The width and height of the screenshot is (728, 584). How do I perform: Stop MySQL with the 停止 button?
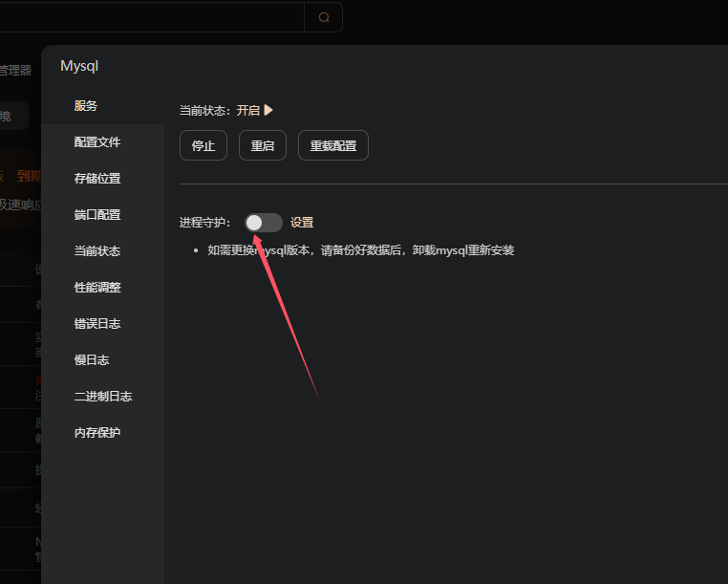point(203,145)
